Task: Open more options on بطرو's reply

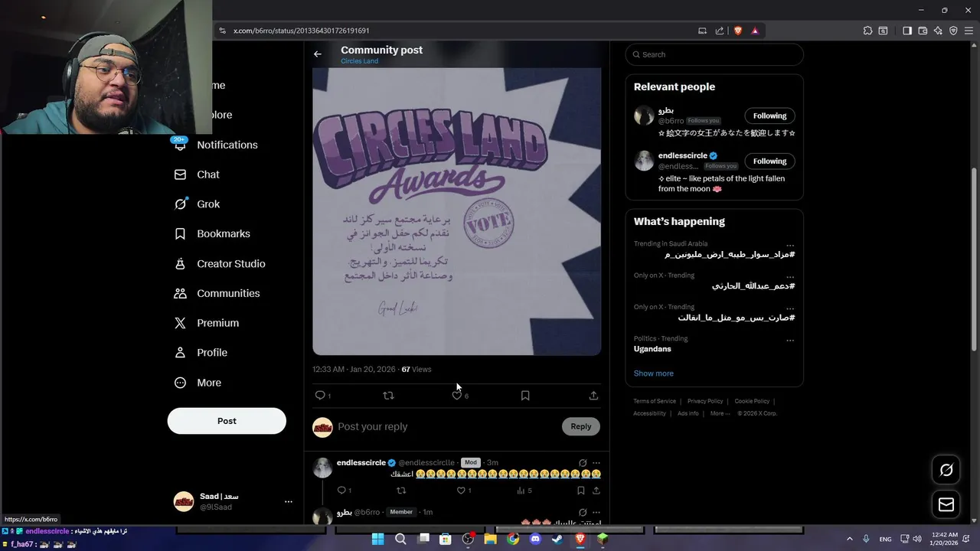Action: point(596,513)
